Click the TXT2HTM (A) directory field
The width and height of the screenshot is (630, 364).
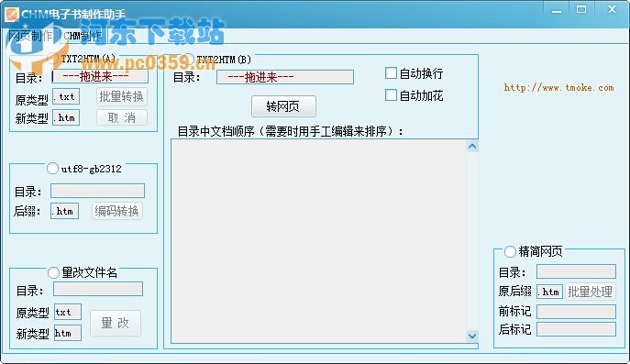point(100,76)
